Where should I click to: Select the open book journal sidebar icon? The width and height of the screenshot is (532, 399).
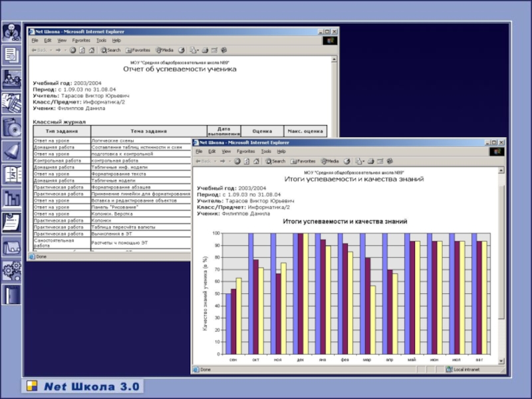[x=11, y=174]
